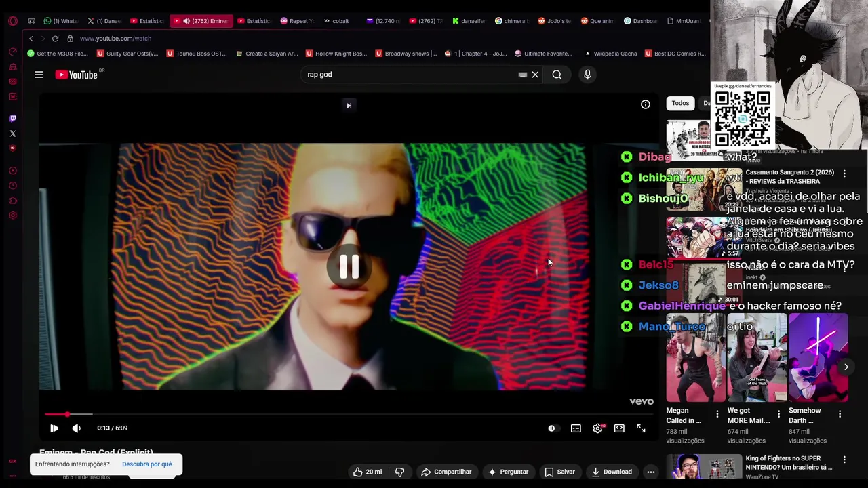Switch to the Dashboard tab
Viewport: 868px width, 488px height.
tap(640, 21)
